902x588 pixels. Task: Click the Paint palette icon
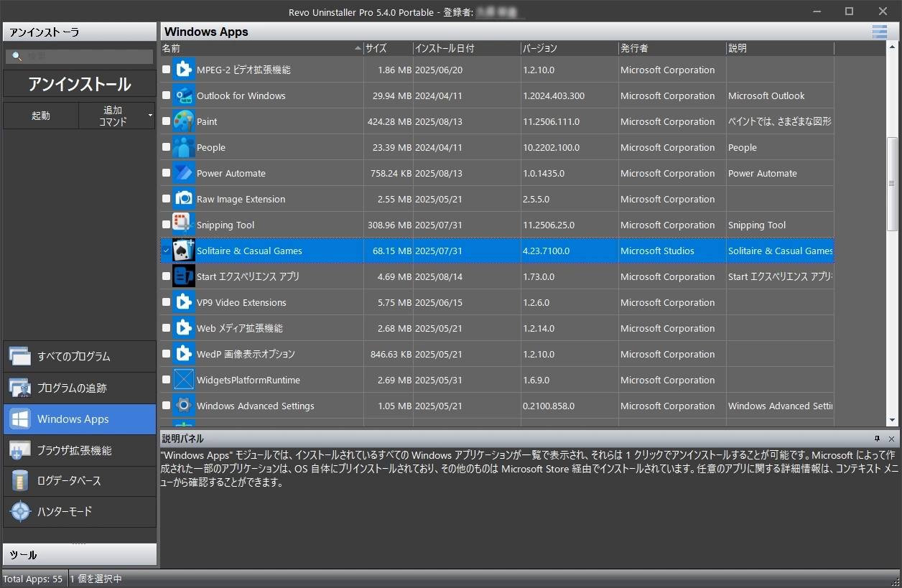click(184, 121)
